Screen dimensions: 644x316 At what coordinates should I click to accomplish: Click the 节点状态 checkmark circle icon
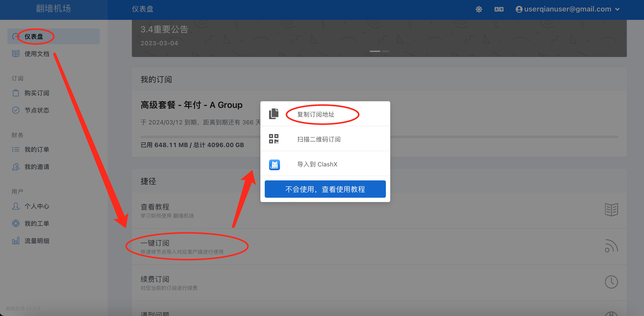pyautogui.click(x=16, y=110)
